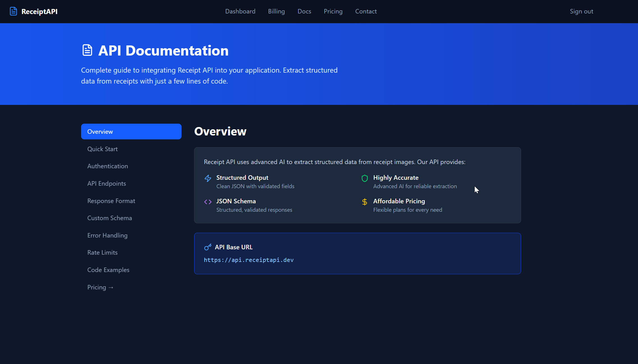Select the Error Handling sidebar item

(107, 235)
